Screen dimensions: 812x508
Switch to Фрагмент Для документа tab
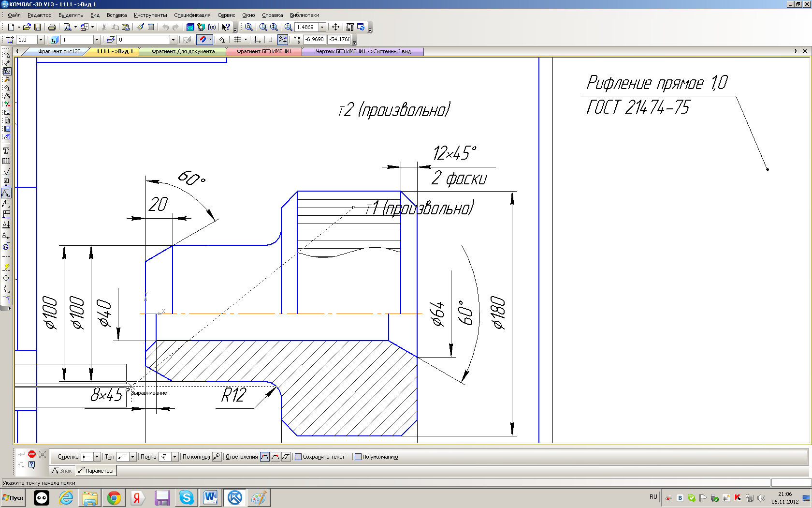183,51
